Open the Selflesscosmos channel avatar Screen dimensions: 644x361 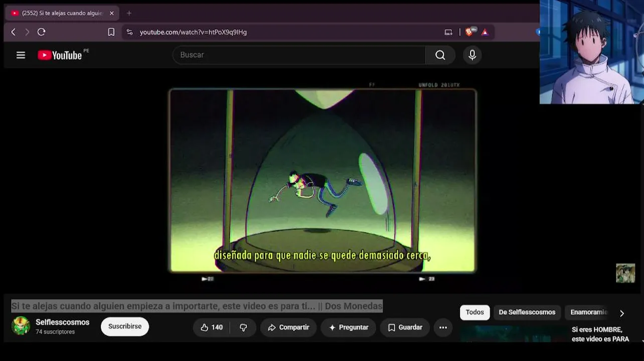(x=21, y=326)
